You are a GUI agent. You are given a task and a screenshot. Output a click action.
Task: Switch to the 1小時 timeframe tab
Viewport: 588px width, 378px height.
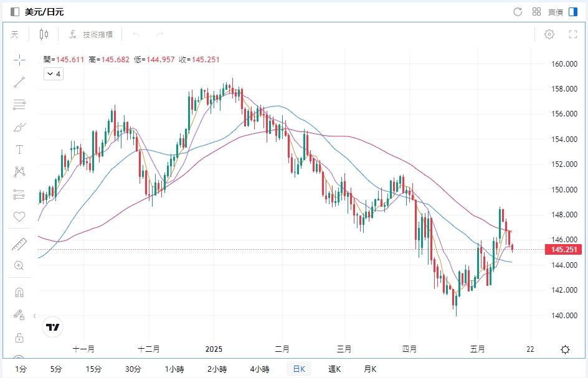(175, 369)
